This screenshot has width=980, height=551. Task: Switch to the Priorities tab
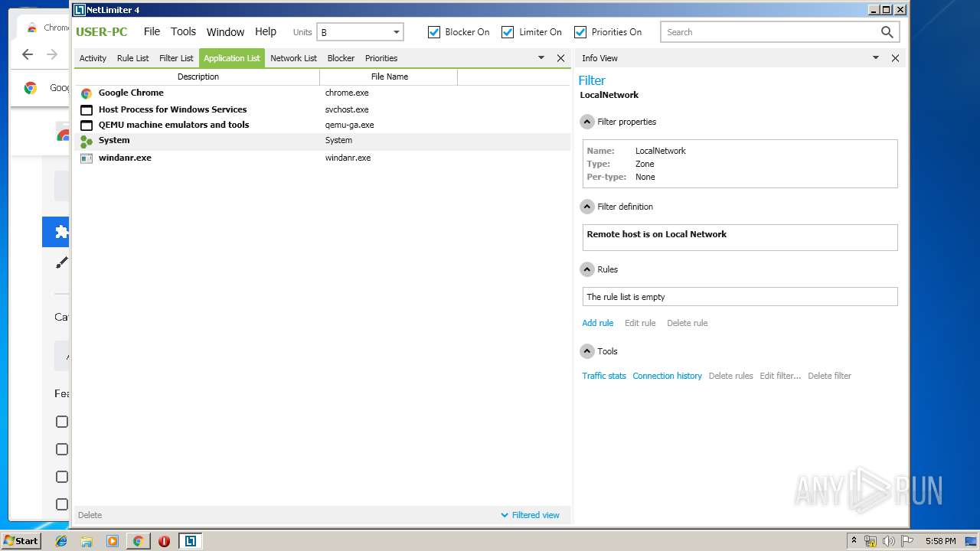(x=381, y=58)
